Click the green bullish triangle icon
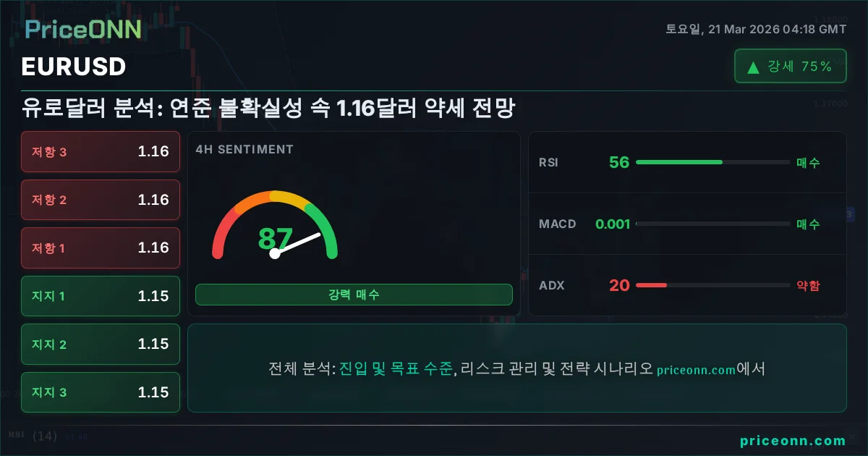 coord(753,67)
